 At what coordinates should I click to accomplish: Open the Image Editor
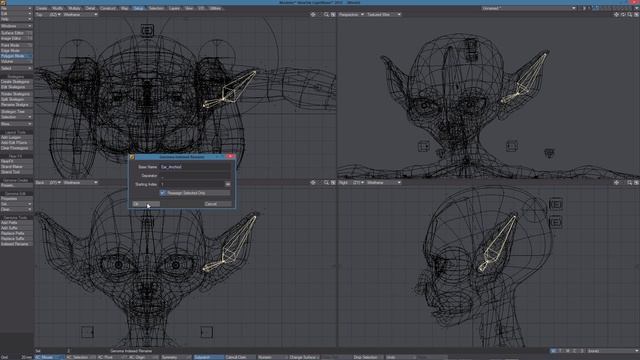[16, 38]
